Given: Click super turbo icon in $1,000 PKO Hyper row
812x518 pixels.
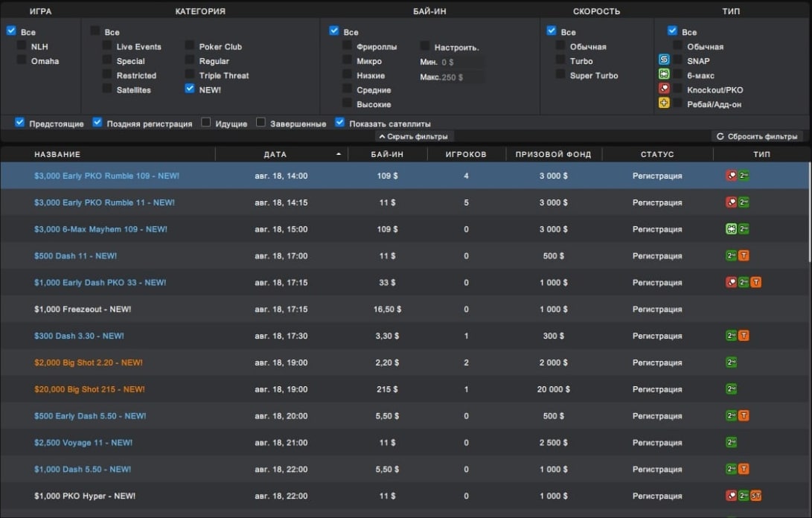Looking at the screenshot, I should pyautogui.click(x=756, y=496).
